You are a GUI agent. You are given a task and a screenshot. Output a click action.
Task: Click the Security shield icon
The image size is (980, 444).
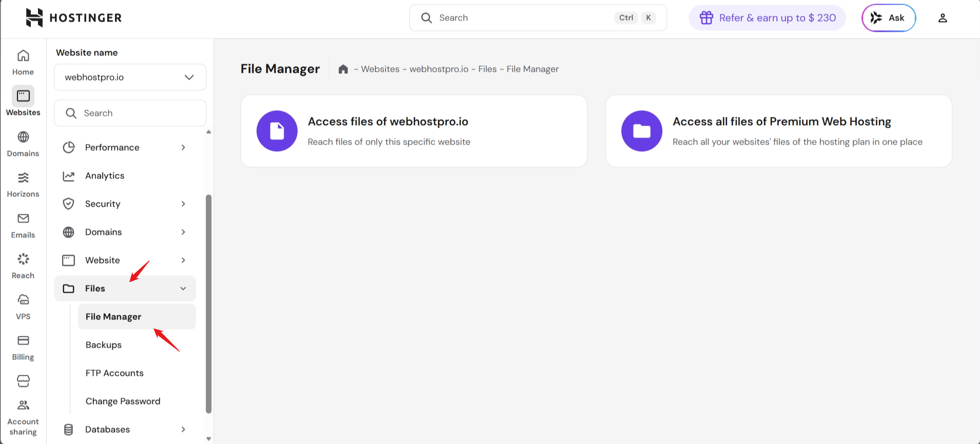click(x=69, y=204)
